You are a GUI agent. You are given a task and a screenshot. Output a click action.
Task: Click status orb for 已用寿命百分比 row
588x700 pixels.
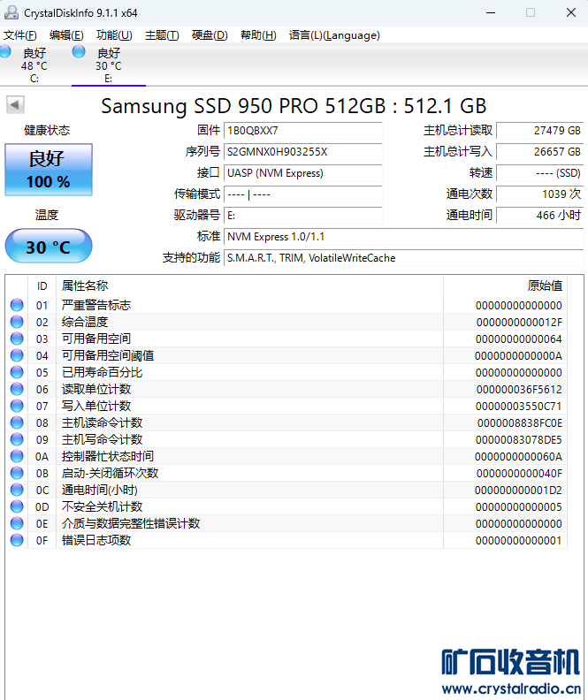tap(17, 372)
